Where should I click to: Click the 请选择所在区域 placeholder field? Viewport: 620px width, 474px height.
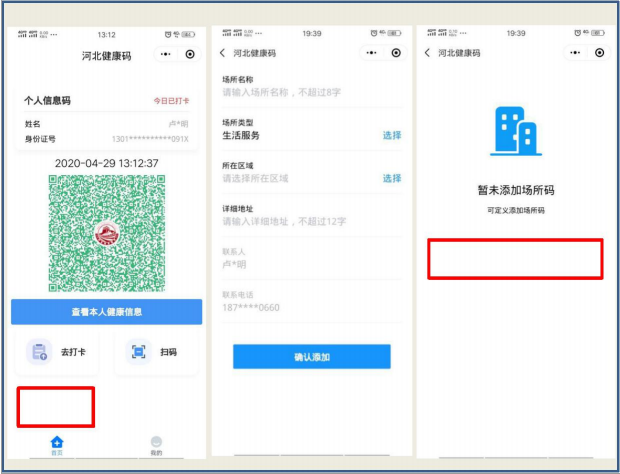[x=255, y=178]
